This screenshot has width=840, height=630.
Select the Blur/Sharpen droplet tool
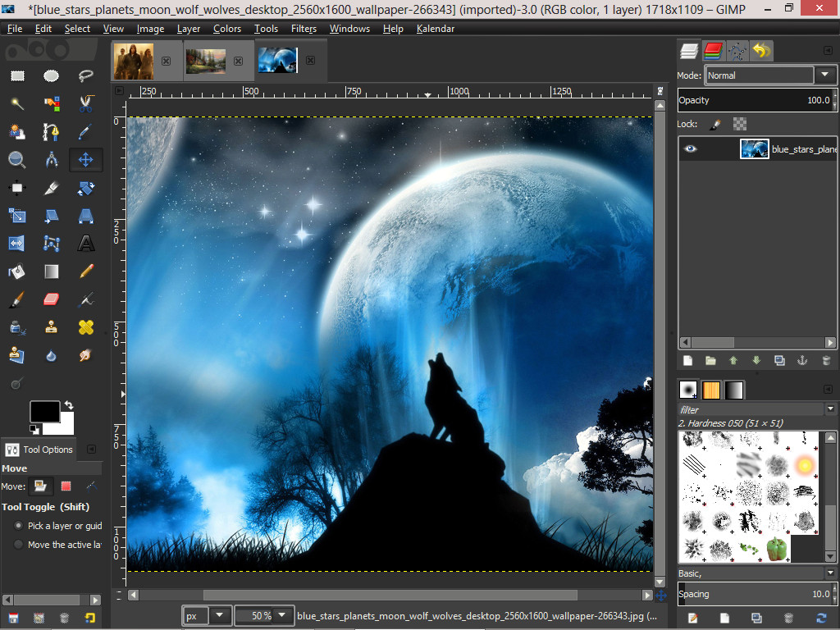52,355
